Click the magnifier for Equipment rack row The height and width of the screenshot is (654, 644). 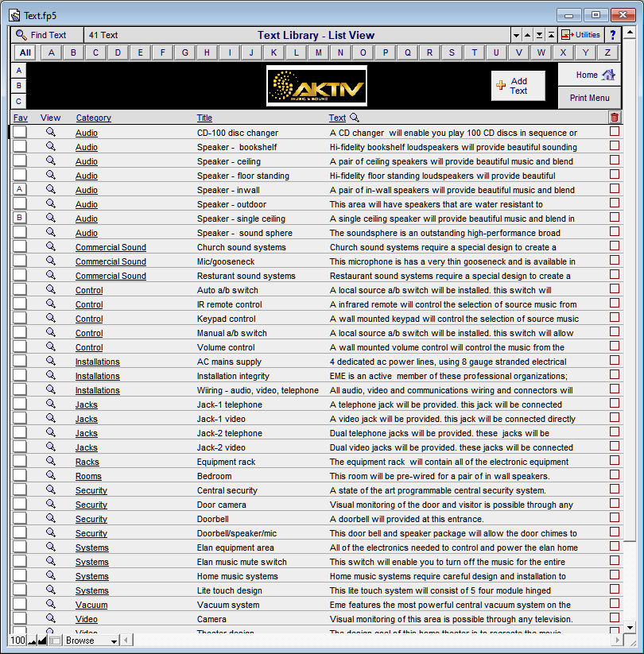pos(51,461)
